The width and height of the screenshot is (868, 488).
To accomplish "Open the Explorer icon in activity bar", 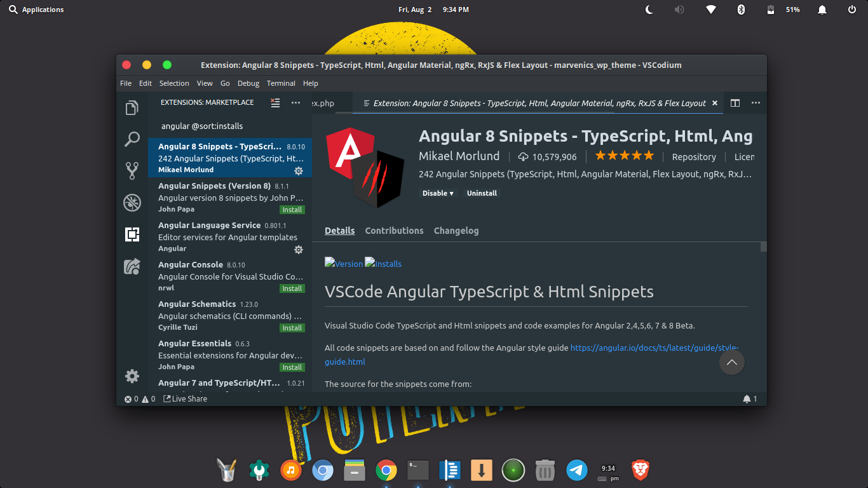I will click(132, 107).
